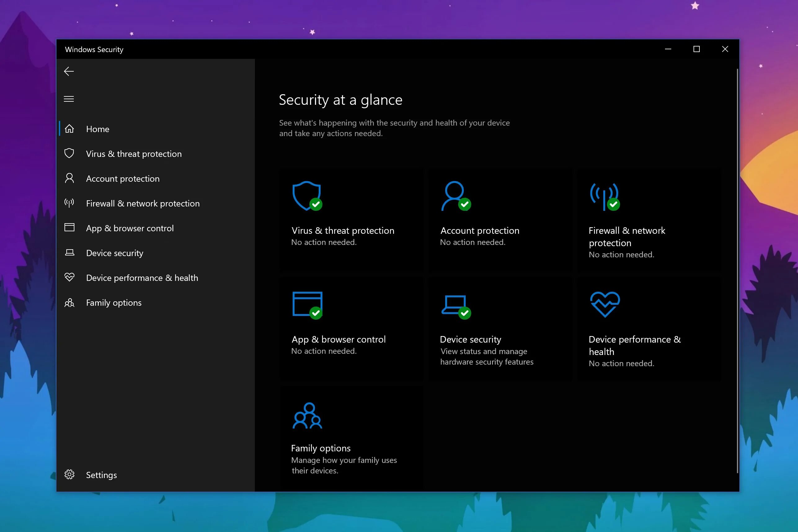Click the vertical scrollbar on right edge

[x=737, y=272]
